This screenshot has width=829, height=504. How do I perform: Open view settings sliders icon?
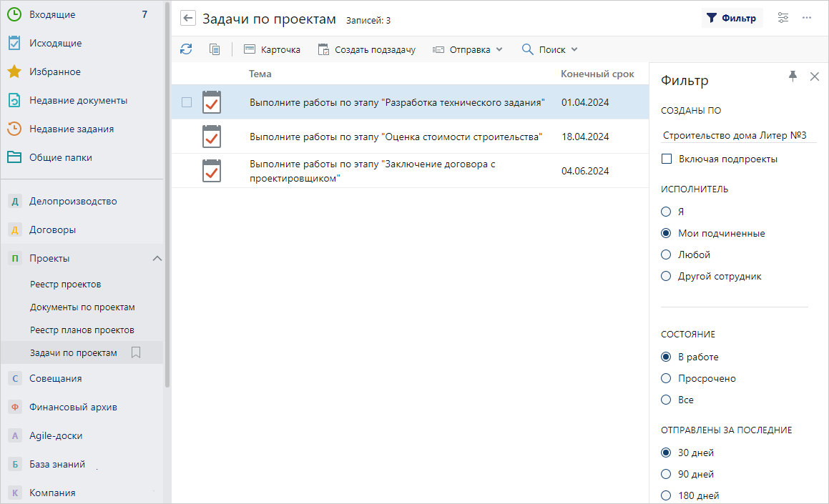pyautogui.click(x=784, y=18)
